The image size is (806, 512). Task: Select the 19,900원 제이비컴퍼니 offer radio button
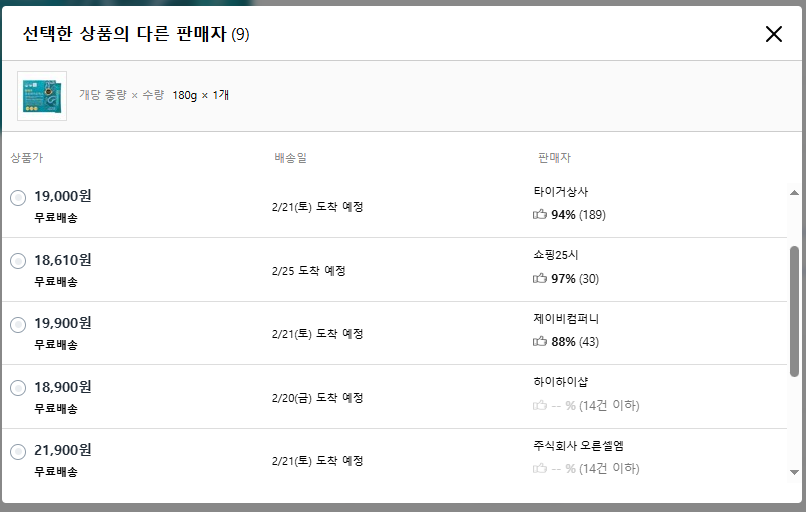[18, 325]
